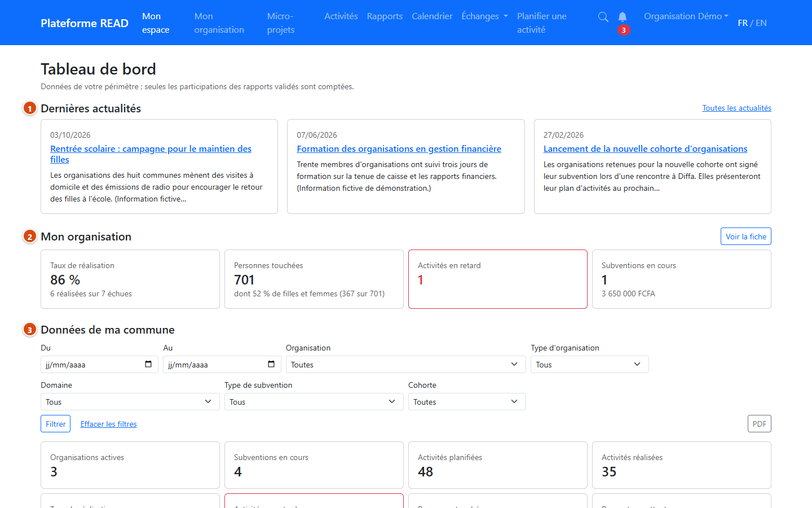Screen dimensions: 812x508
Task: Go to Mon espace
Action: point(156,23)
